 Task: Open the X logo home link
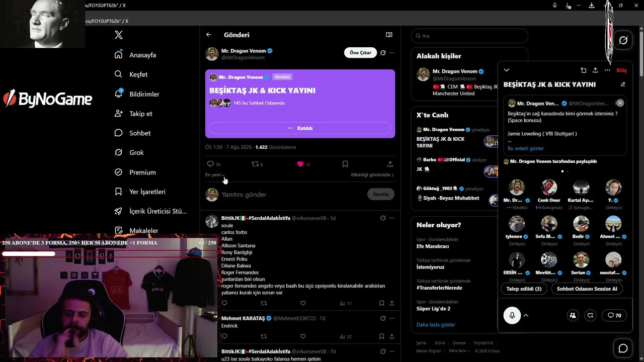(x=119, y=35)
